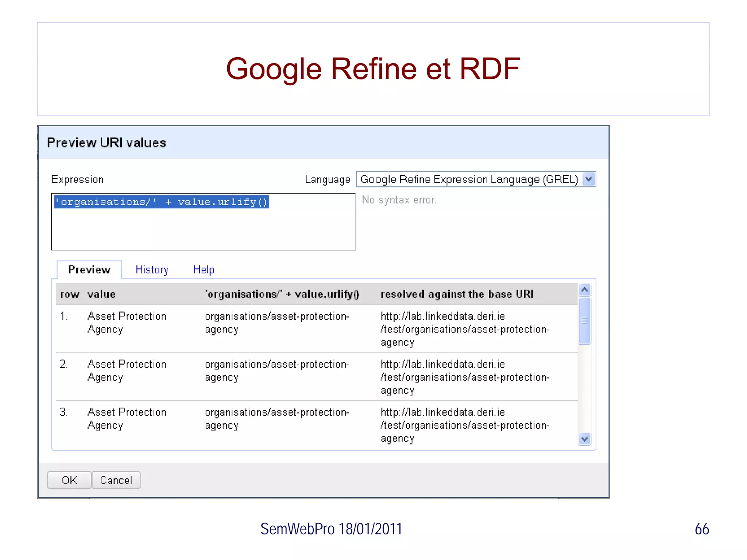The image size is (747, 560).
Task: Click the slide title 'Google Refine et RDF'
Action: pyautogui.click(x=373, y=69)
